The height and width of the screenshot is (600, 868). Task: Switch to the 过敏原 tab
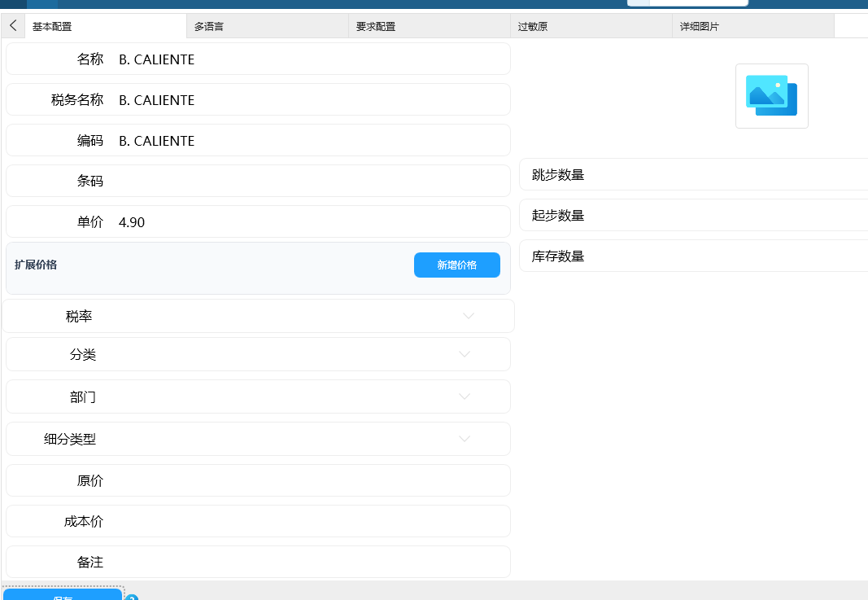(x=591, y=26)
